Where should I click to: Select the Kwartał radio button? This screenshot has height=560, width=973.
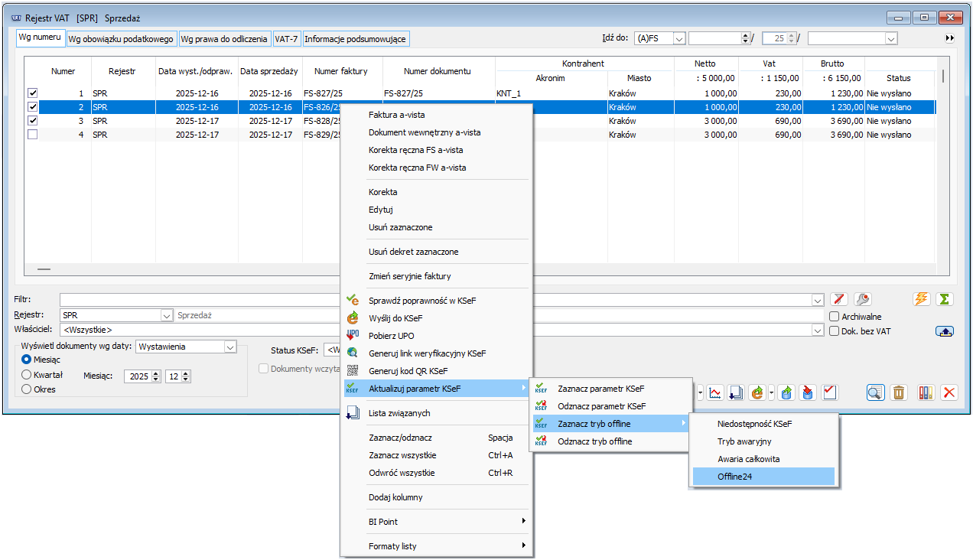point(27,375)
